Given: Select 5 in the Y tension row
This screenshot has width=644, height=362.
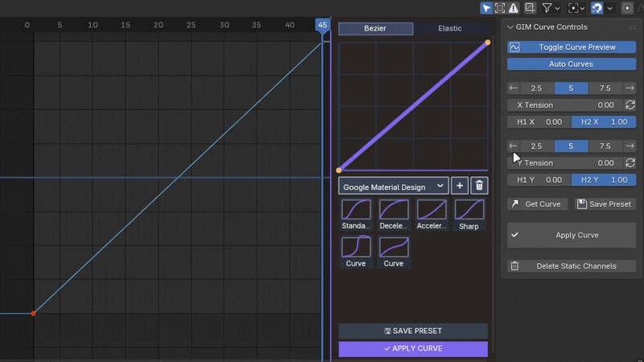Looking at the screenshot, I should pyautogui.click(x=572, y=146).
